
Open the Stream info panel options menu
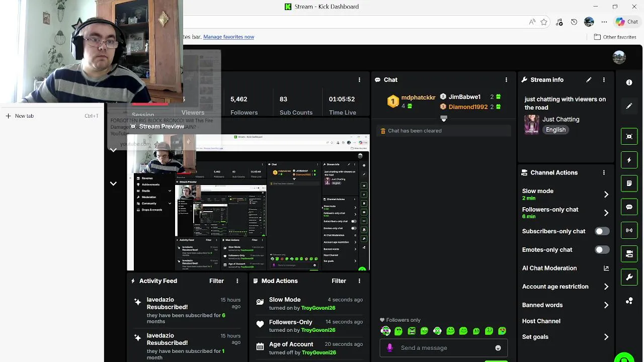tap(604, 80)
